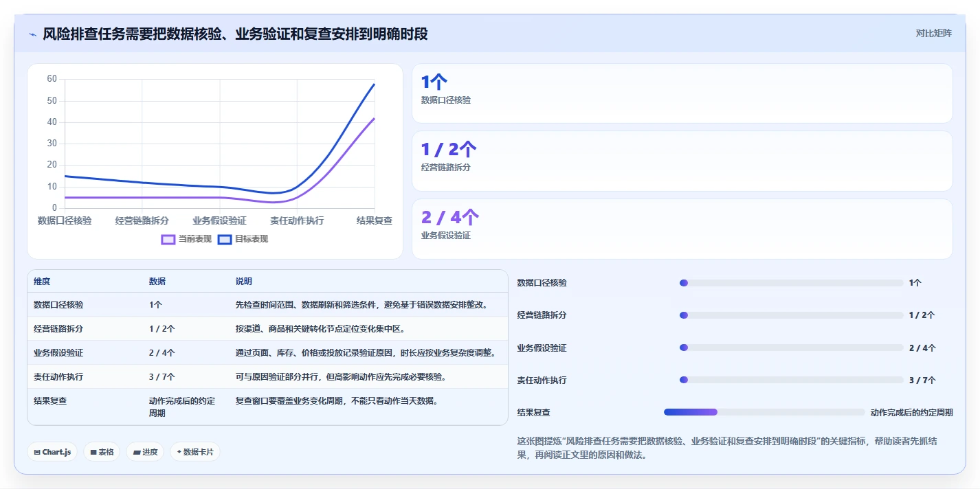Click the 3 / 7个 table cell
Viewport: 980px width, 489px height.
coord(162,376)
